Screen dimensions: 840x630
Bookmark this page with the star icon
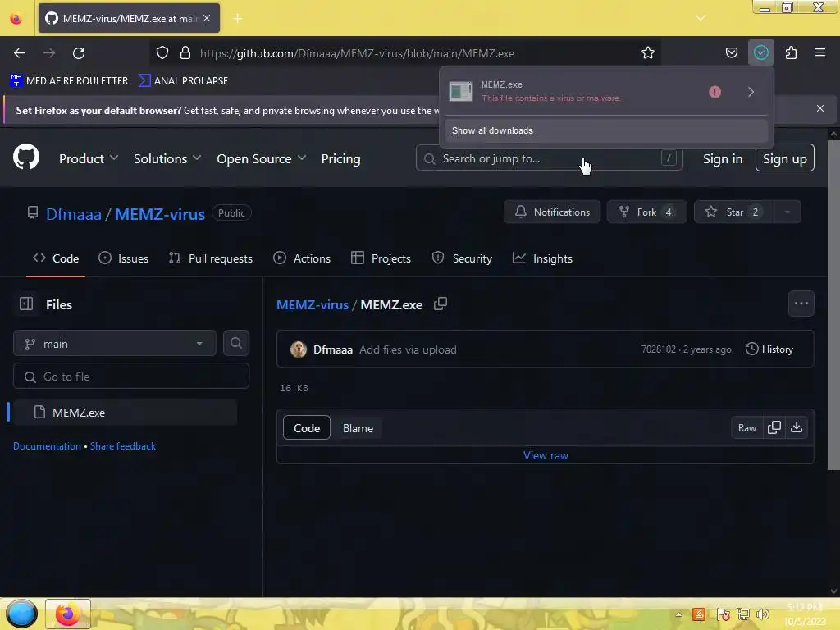(648, 53)
